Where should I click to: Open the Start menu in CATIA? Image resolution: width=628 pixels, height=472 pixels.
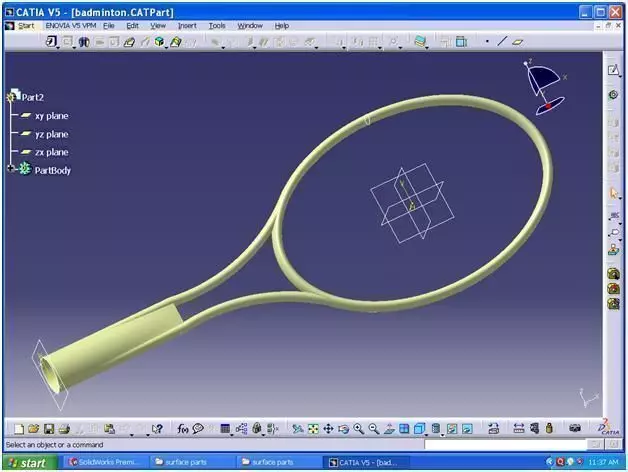26,26
